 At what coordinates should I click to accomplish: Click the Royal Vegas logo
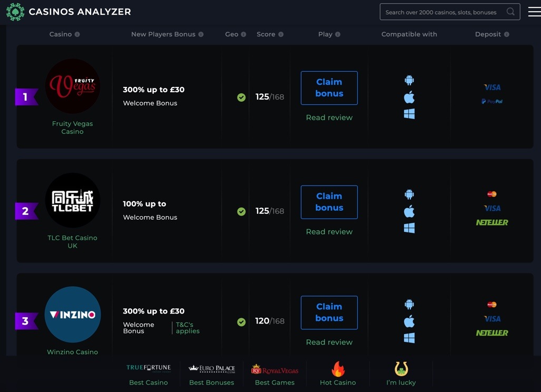pyautogui.click(x=275, y=369)
